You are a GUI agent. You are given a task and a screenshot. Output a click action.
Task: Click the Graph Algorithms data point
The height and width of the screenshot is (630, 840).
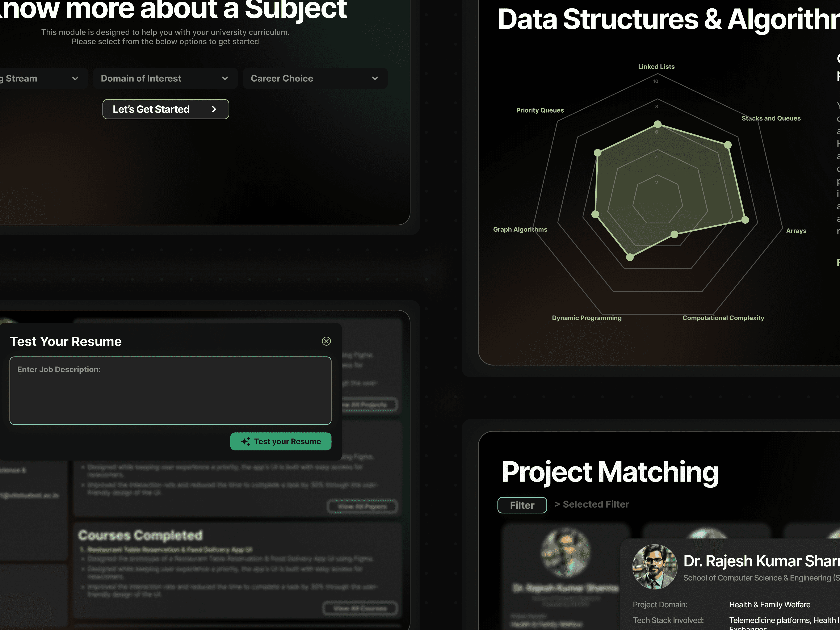point(595,214)
